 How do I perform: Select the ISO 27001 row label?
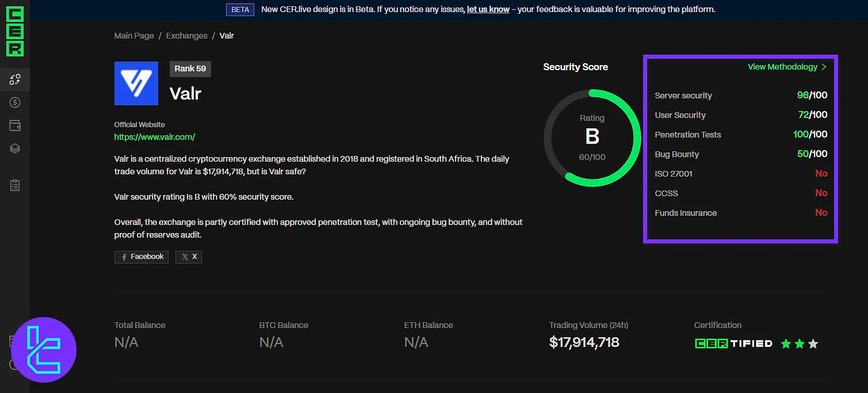tap(674, 174)
